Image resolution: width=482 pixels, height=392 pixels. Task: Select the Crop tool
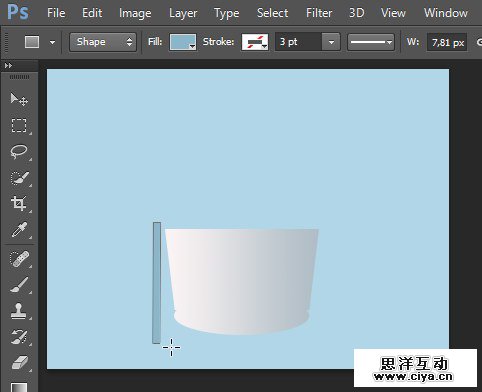[x=19, y=204]
